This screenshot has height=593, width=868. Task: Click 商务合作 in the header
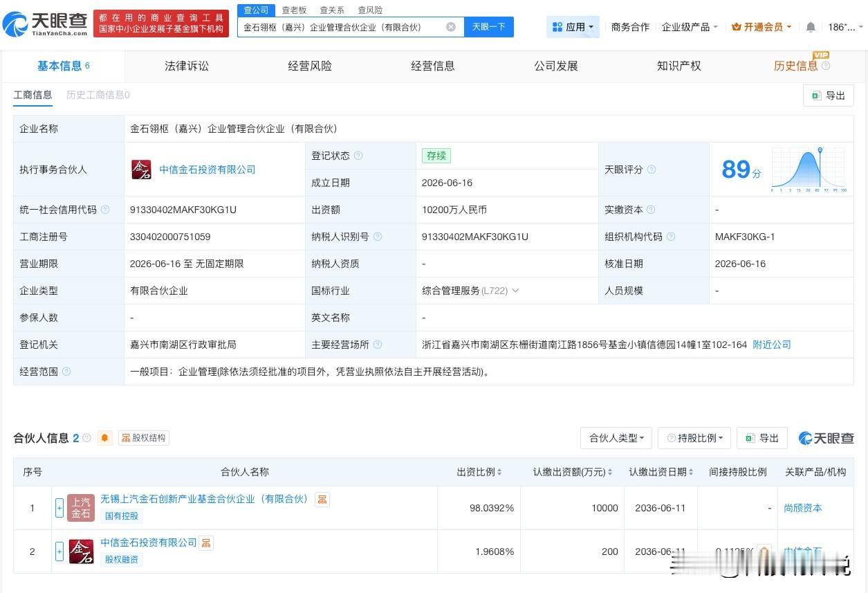point(630,27)
